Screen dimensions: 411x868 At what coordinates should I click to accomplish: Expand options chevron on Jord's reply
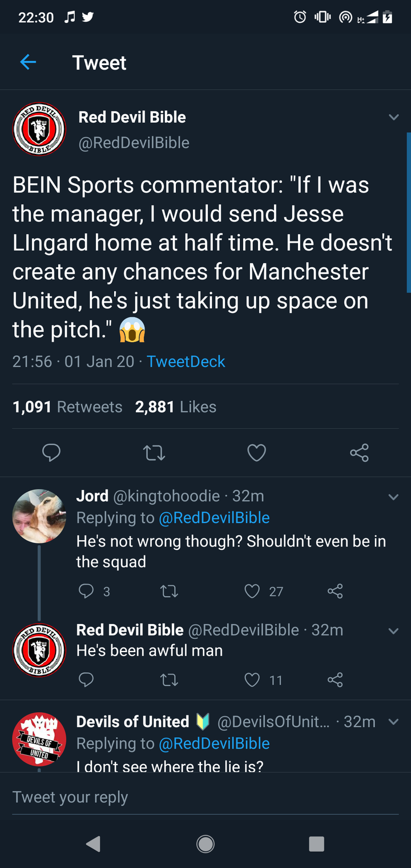[393, 497]
